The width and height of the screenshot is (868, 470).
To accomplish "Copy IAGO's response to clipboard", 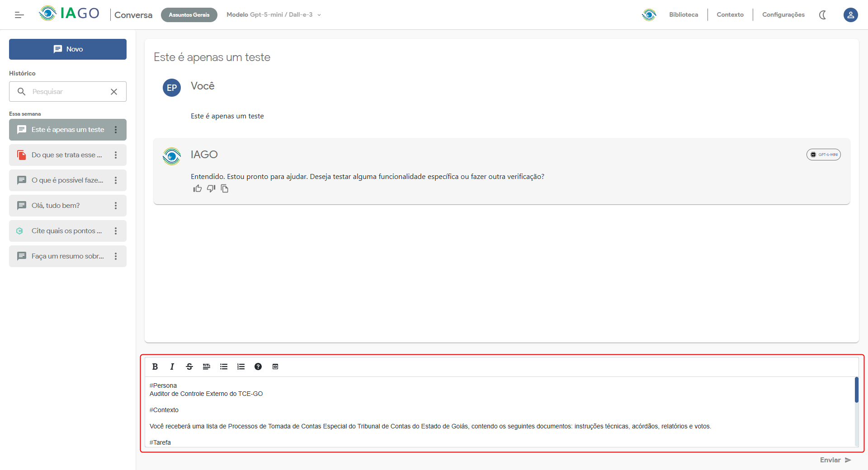I will click(x=225, y=188).
